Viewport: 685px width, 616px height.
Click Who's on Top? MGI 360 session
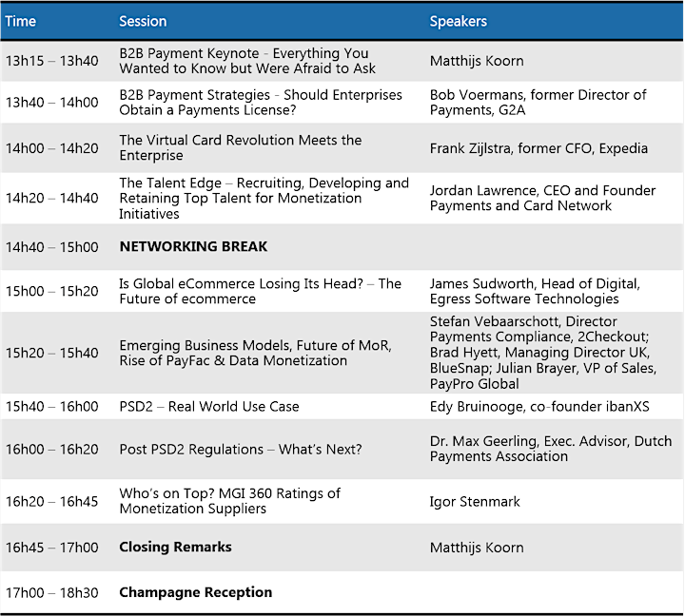[230, 501]
